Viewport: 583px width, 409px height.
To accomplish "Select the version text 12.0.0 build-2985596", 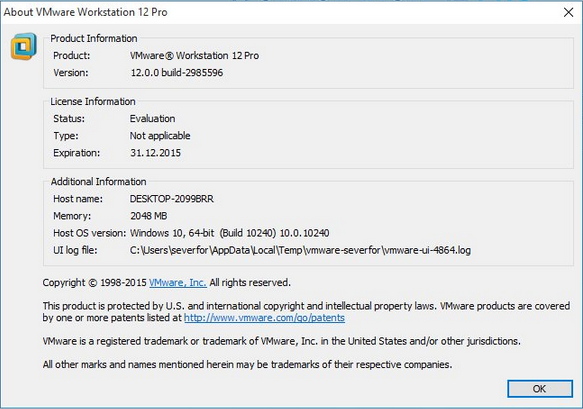I will [177, 73].
